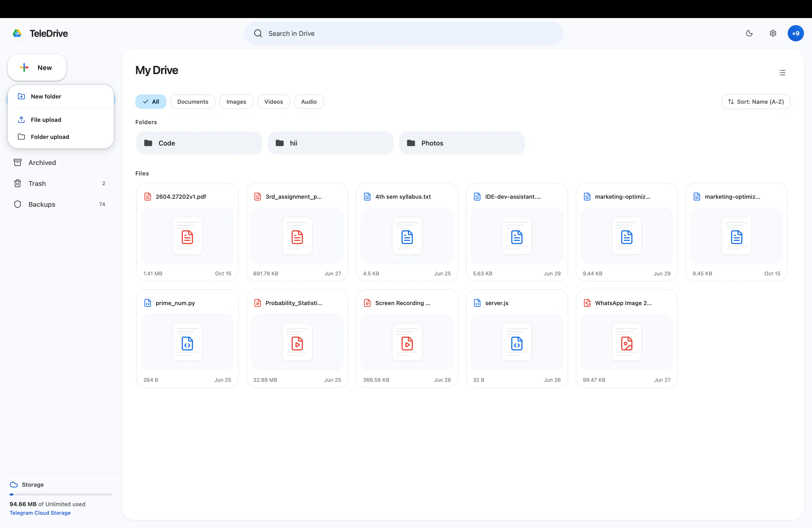Click the TeleDrive logo icon

coord(17,33)
